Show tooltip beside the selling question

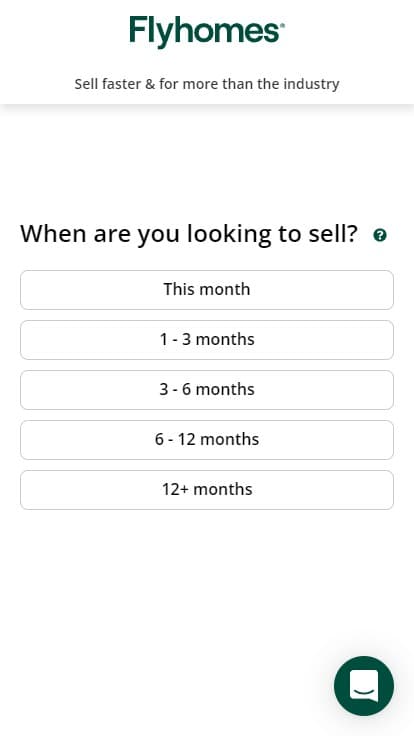(x=380, y=235)
